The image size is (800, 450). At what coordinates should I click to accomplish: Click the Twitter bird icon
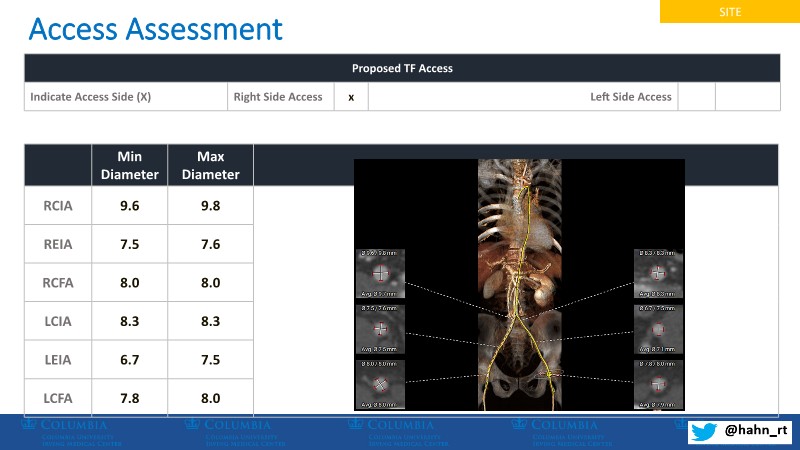(706, 430)
